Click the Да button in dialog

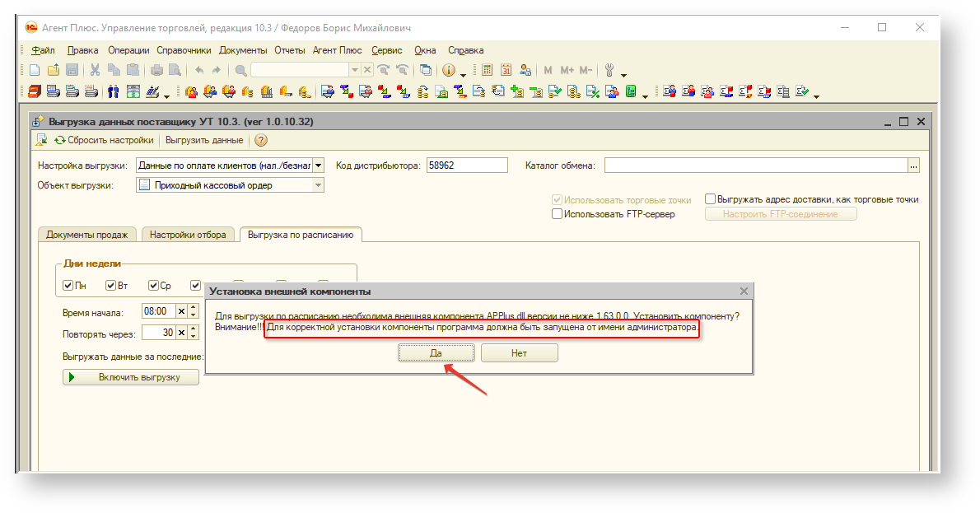point(436,353)
